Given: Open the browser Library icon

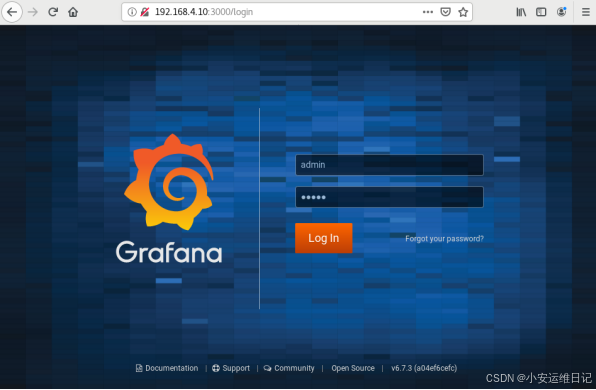Looking at the screenshot, I should [521, 12].
